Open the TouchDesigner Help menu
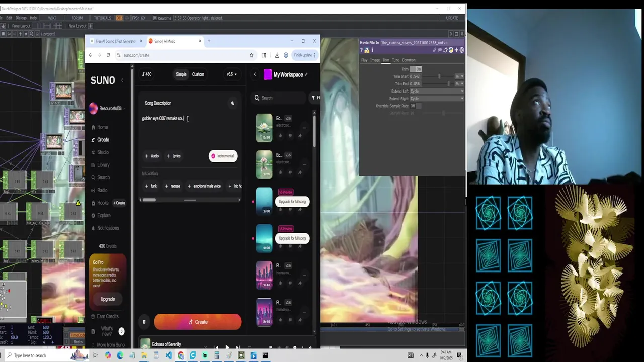The width and height of the screenshot is (644, 362). click(x=33, y=18)
